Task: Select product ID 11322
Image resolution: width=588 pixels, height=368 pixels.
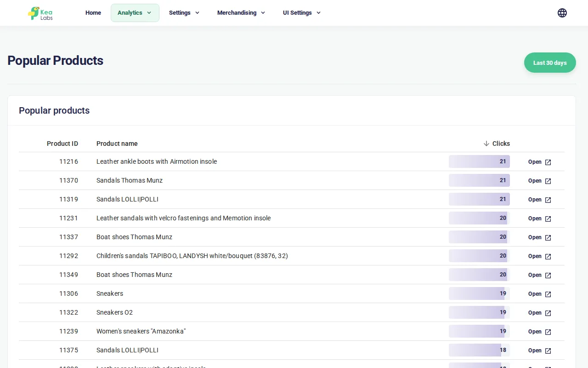Action: (x=68, y=312)
